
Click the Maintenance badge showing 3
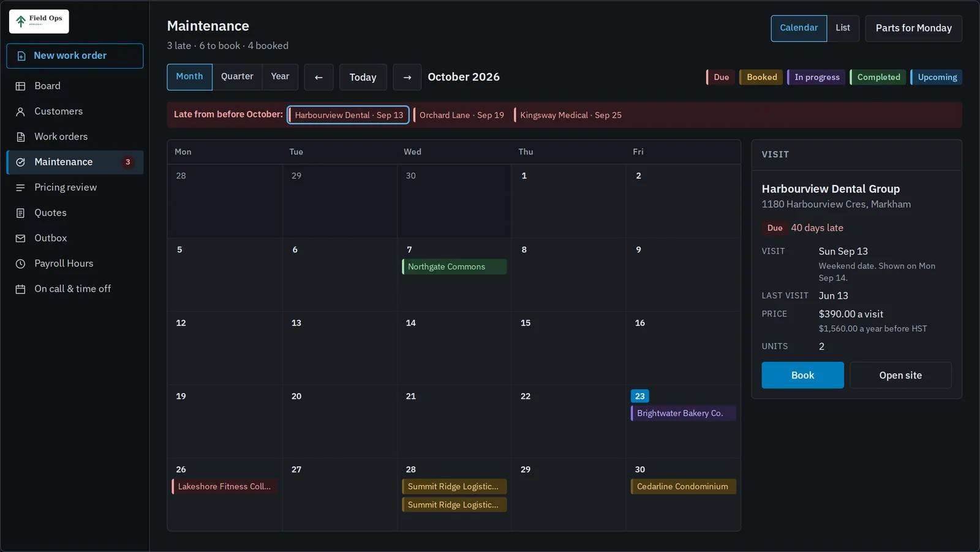[127, 162]
